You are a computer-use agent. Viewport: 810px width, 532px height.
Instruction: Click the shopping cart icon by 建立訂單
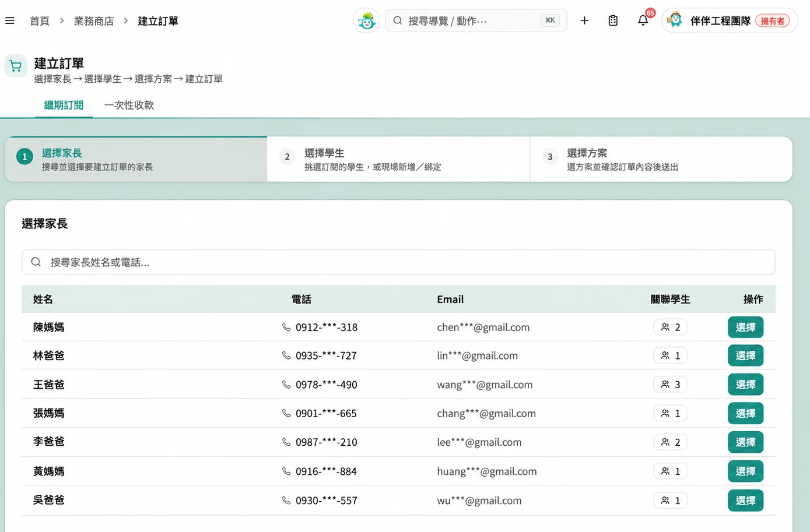(16, 66)
